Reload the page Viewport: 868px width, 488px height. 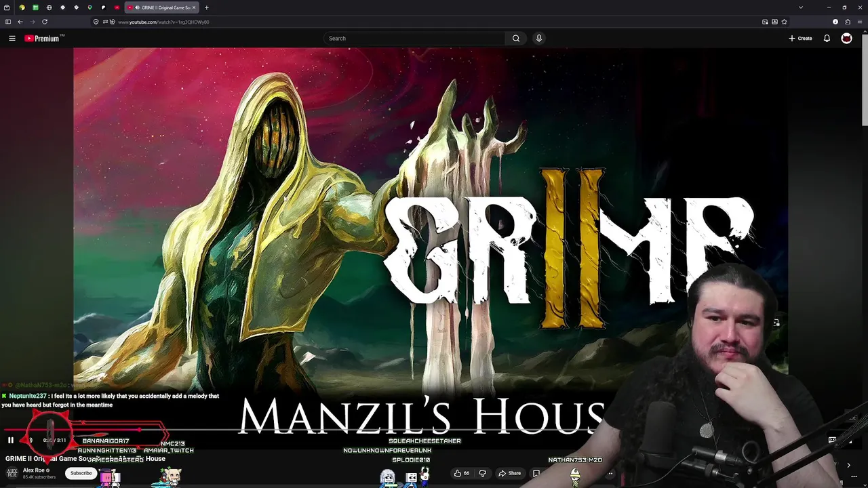[45, 22]
